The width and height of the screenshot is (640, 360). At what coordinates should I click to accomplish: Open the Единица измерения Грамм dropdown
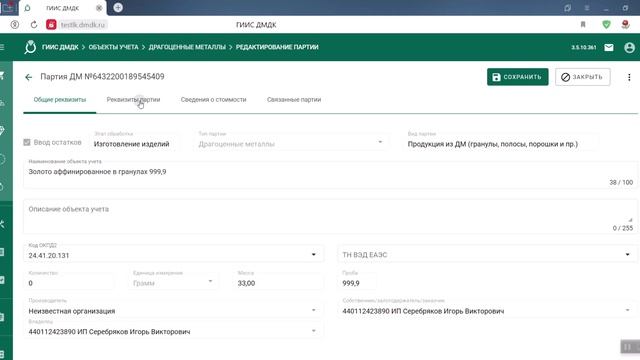click(210, 281)
